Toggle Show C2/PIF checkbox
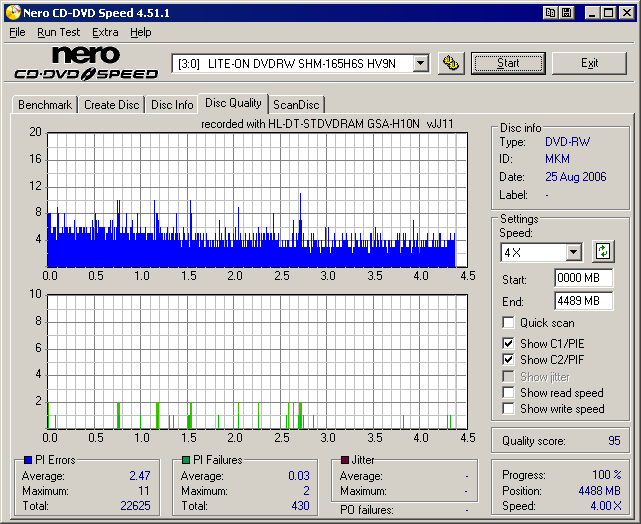Viewport: 641px width, 524px height. [x=509, y=360]
